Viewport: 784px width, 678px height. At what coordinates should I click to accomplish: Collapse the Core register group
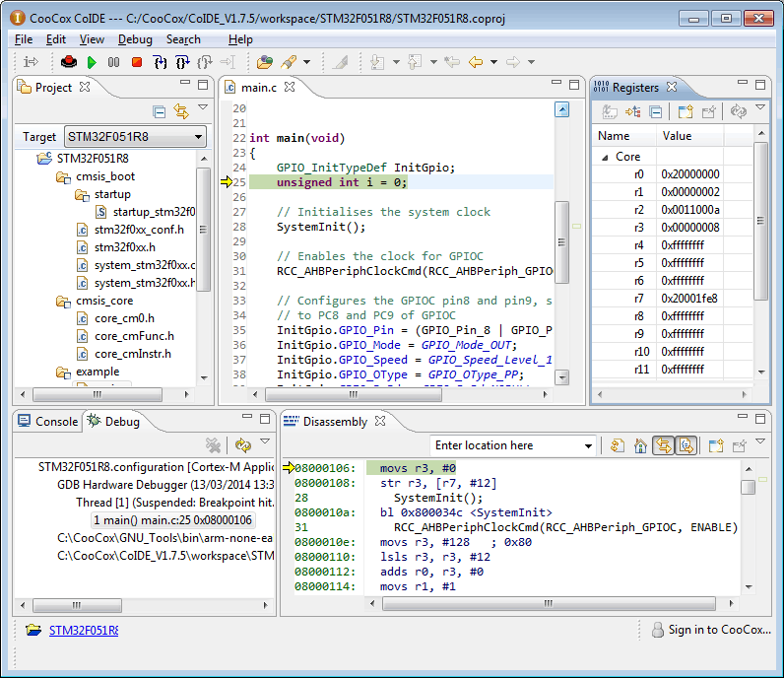(x=604, y=157)
